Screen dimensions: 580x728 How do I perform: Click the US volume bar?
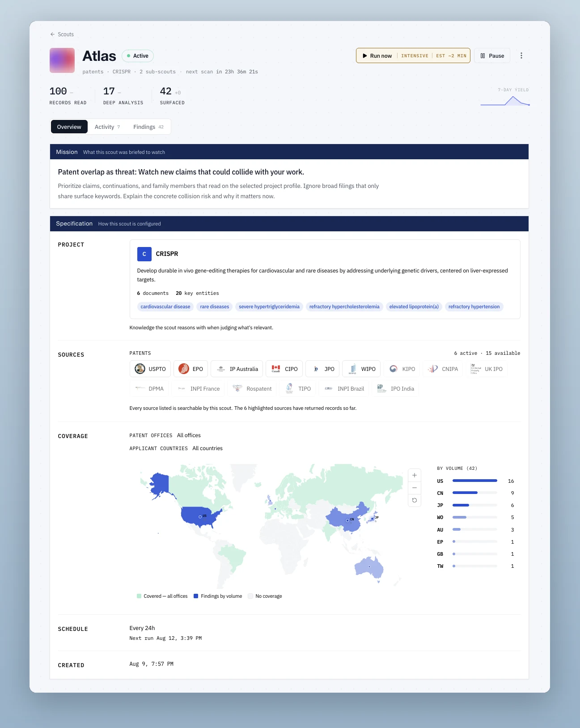coord(475,481)
